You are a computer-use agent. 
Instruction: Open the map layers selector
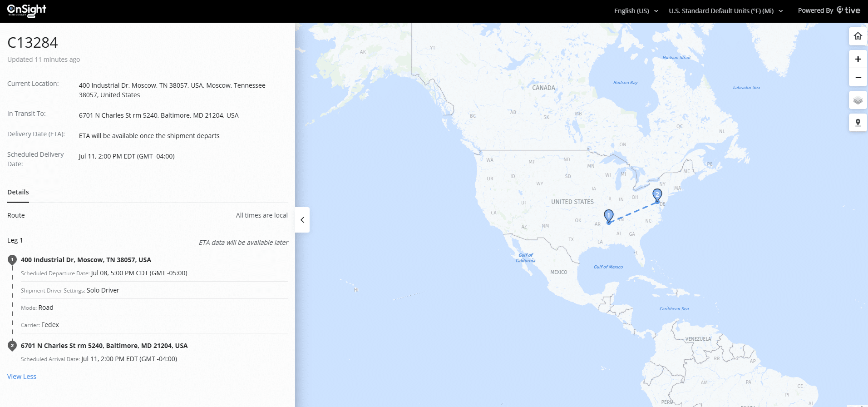[858, 100]
